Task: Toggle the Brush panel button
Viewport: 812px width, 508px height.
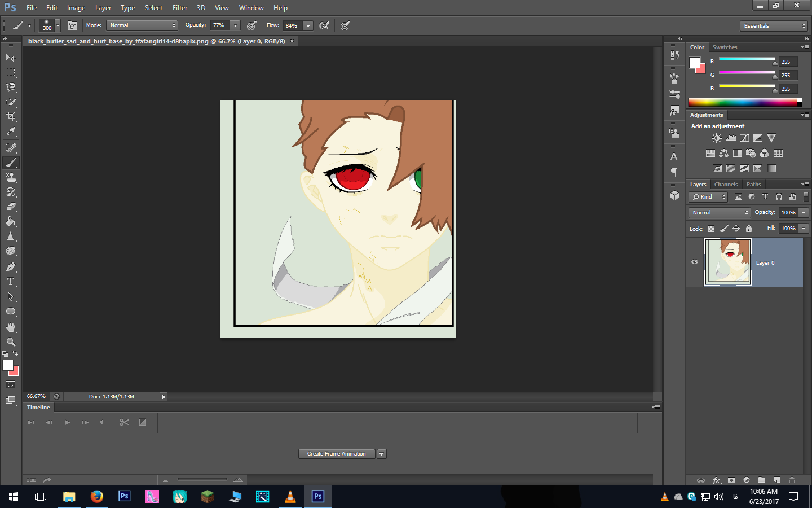Action: 72,25
